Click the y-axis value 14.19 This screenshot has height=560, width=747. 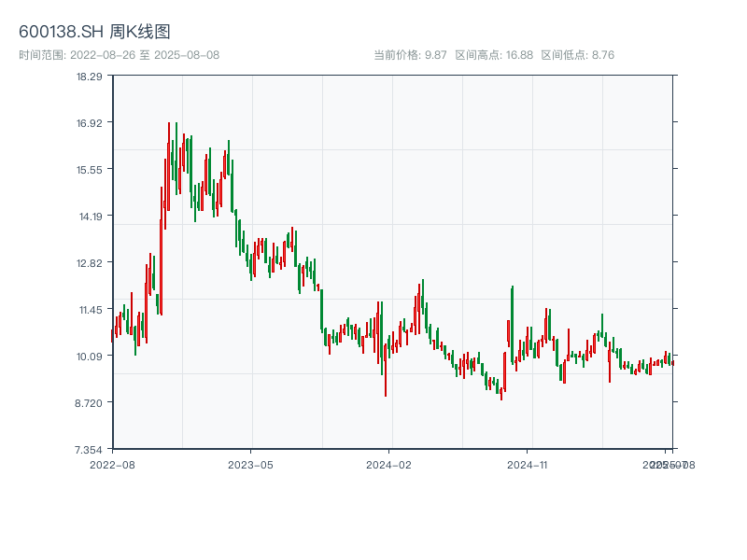tap(90, 217)
